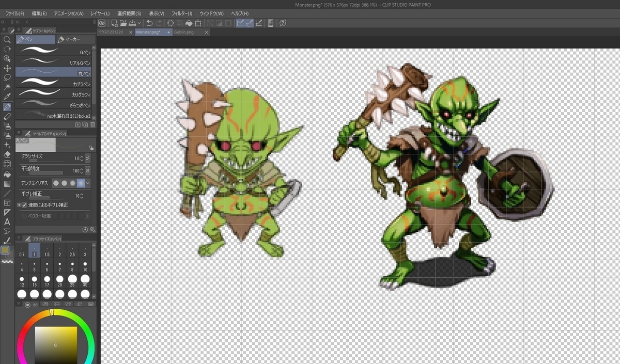Viewport: 620px width, 364px height.
Task: Select the Operation (object) tool
Action: (7, 58)
